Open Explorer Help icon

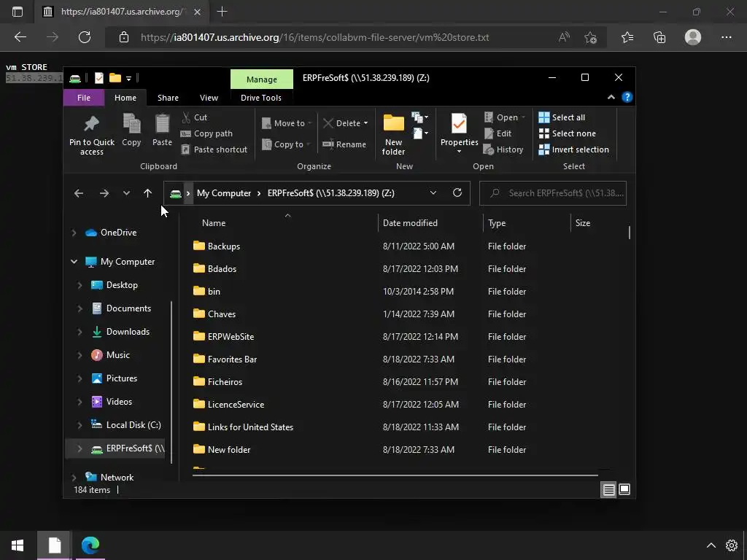pyautogui.click(x=627, y=97)
